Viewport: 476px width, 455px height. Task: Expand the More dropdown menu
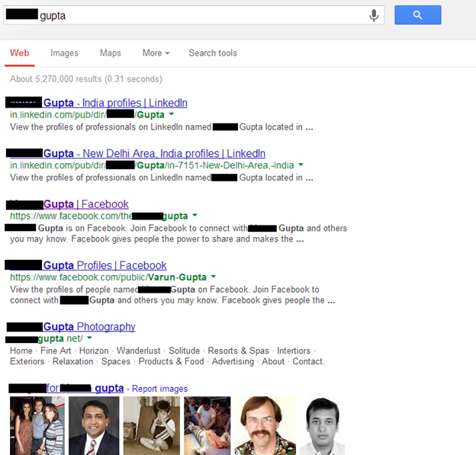[156, 53]
